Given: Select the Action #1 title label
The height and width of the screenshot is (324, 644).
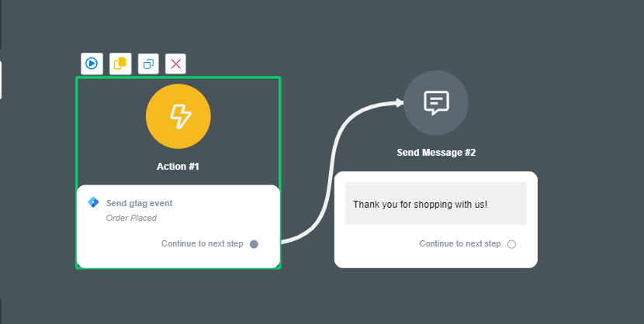Looking at the screenshot, I should click(178, 166).
